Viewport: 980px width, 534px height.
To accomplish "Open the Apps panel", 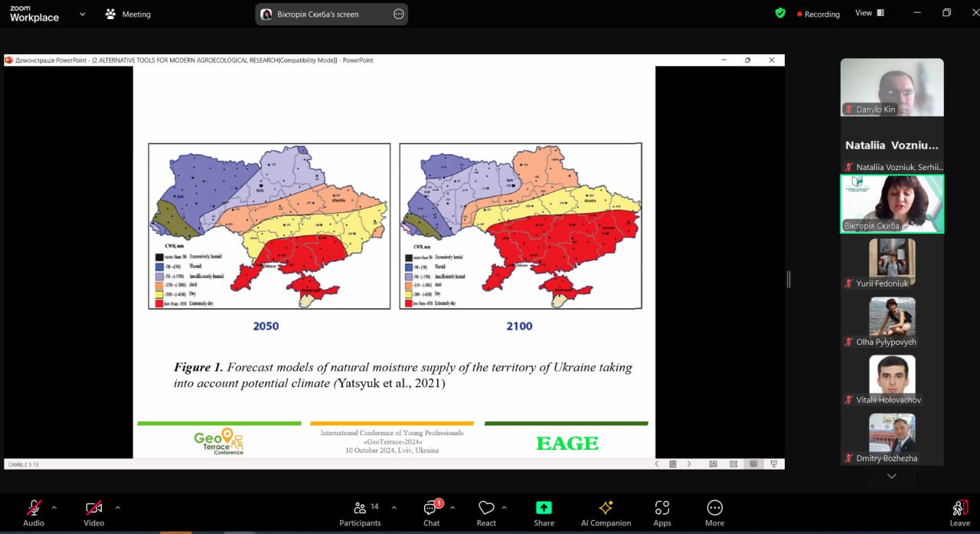I will click(x=662, y=513).
